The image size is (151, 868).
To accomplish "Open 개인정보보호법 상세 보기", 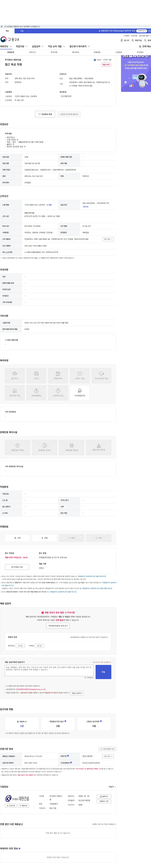I will (x=58, y=626).
